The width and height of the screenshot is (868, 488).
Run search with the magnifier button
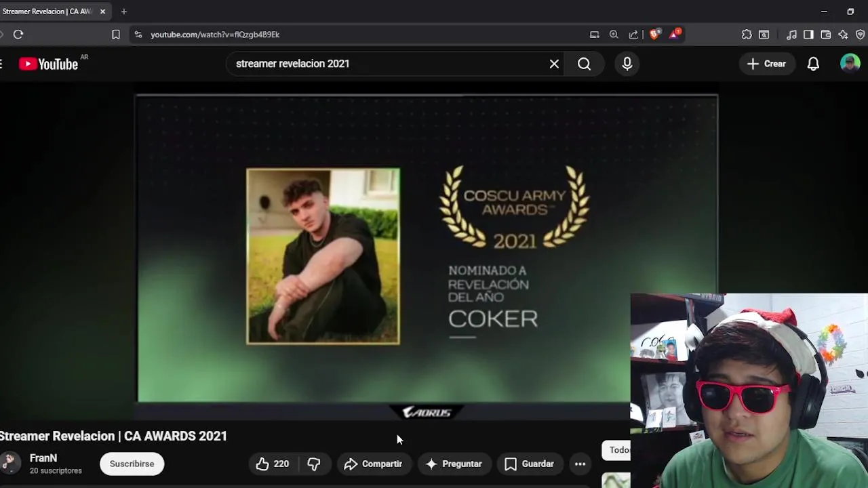(x=585, y=64)
